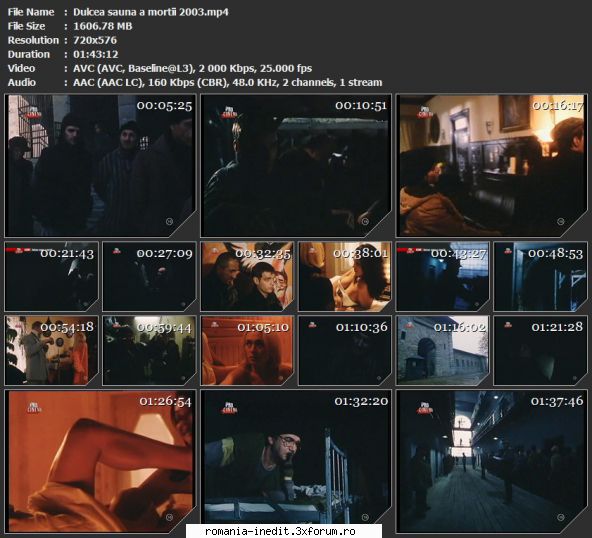The width and height of the screenshot is (592, 538).
Task: Click the 'File Size' label
Action: [x=26, y=26]
